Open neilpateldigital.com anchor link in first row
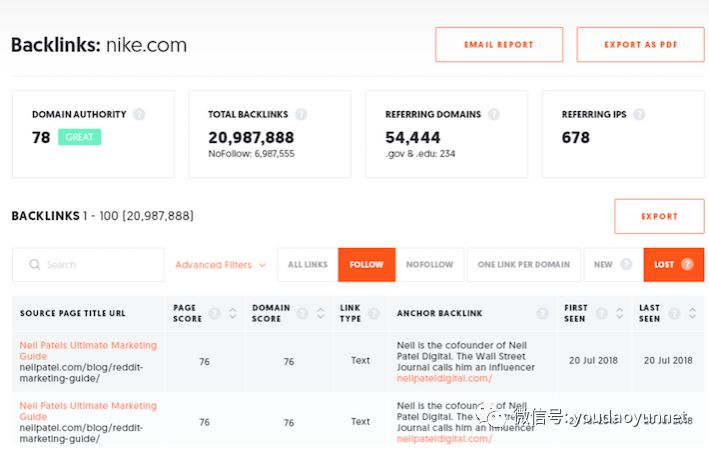The width and height of the screenshot is (709, 449). (444, 378)
